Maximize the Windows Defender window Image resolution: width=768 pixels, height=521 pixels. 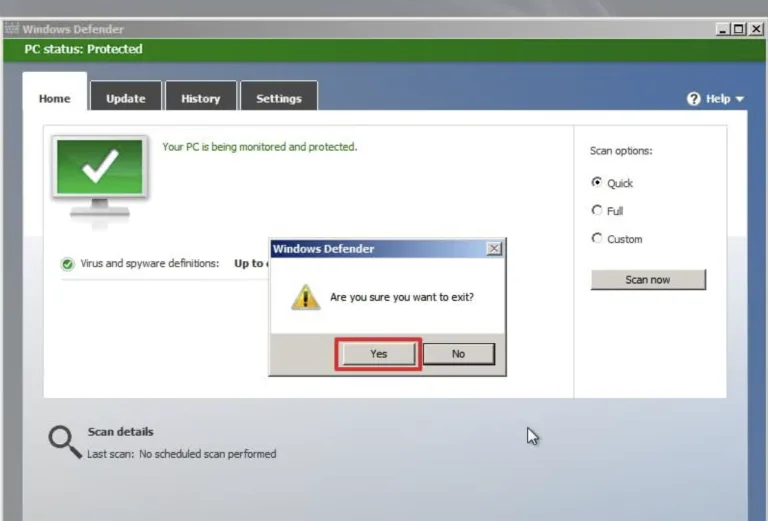click(x=739, y=29)
